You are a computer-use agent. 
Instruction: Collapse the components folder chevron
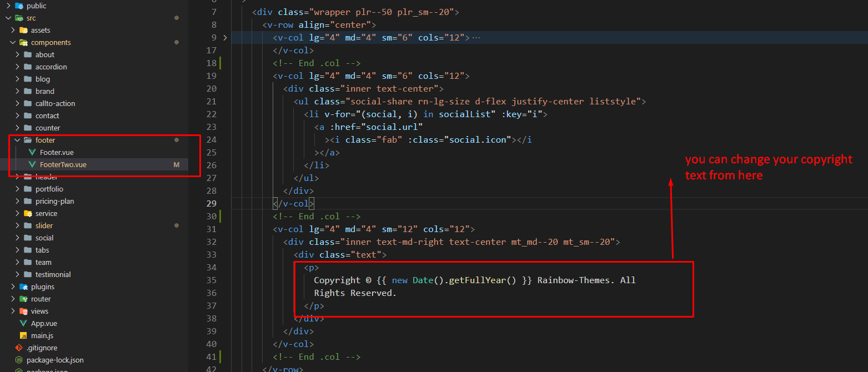click(x=13, y=43)
